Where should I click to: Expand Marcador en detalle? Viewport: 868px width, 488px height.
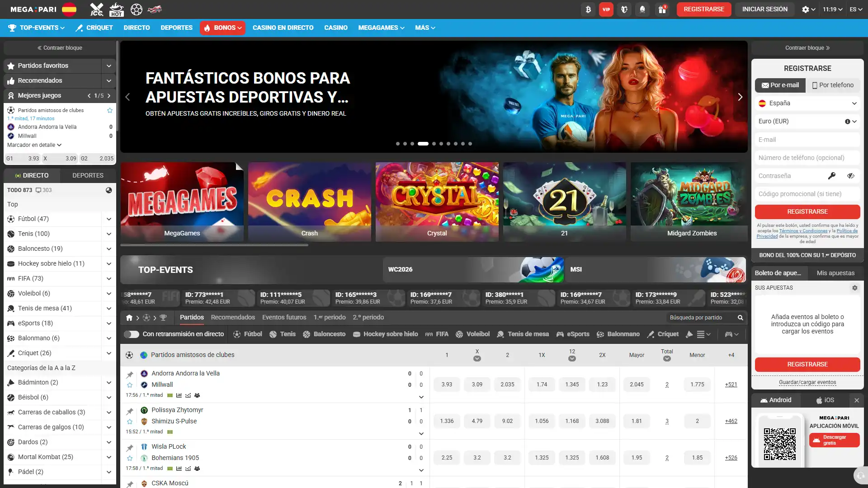34,145
